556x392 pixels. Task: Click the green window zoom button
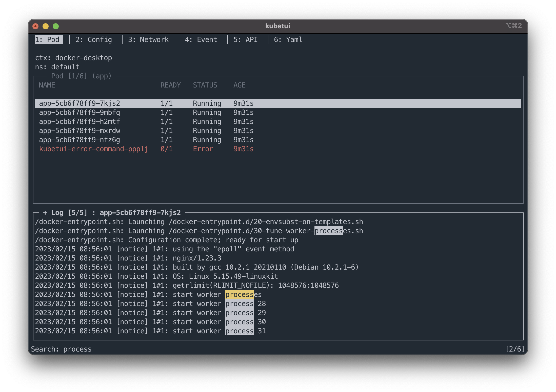click(x=56, y=26)
